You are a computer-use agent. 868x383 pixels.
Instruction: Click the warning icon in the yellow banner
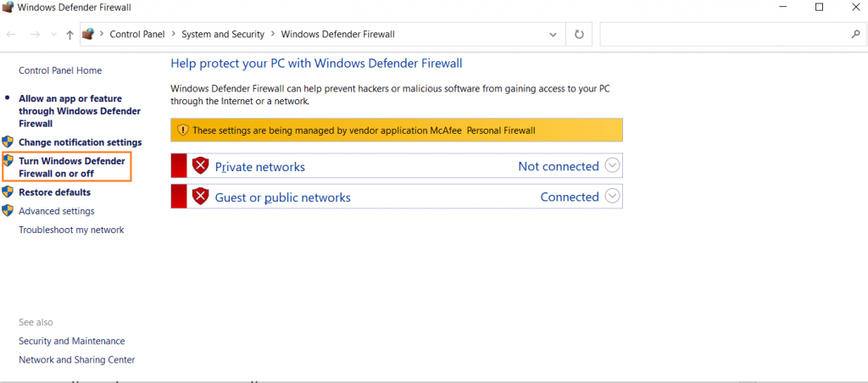[182, 130]
